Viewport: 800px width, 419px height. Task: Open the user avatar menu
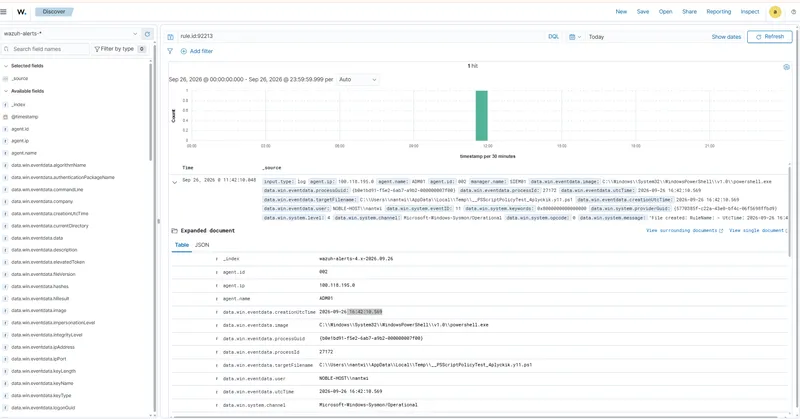[775, 12]
